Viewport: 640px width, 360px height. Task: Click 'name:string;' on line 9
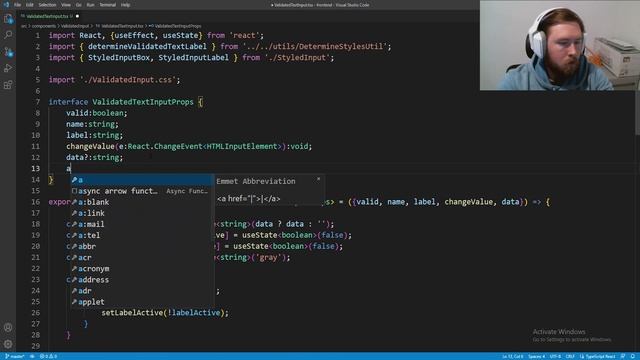coord(92,124)
